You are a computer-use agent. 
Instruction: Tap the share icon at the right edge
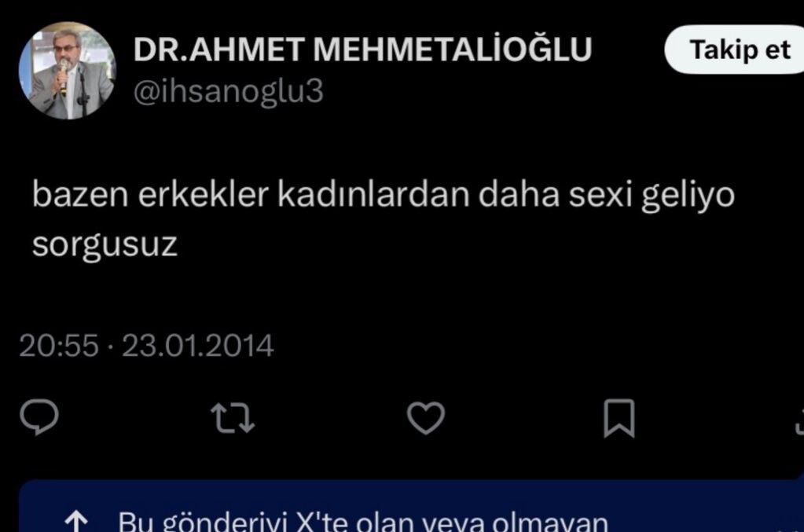click(x=799, y=421)
